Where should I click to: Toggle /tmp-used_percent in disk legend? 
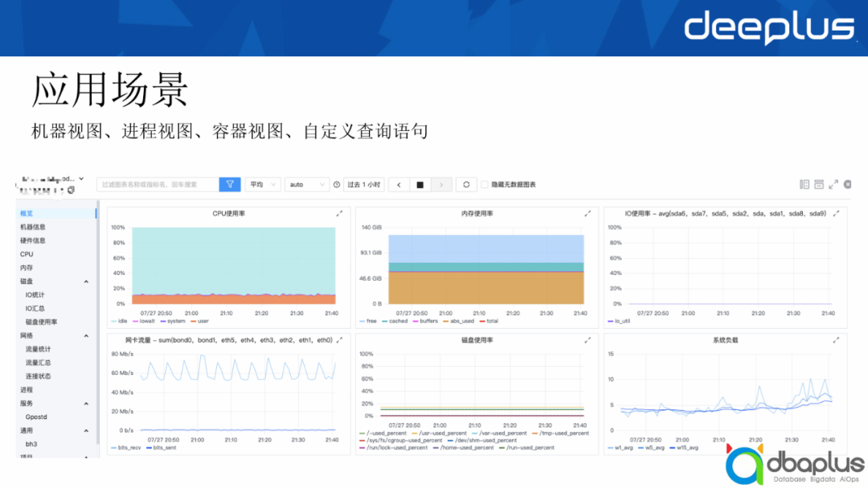point(561,434)
